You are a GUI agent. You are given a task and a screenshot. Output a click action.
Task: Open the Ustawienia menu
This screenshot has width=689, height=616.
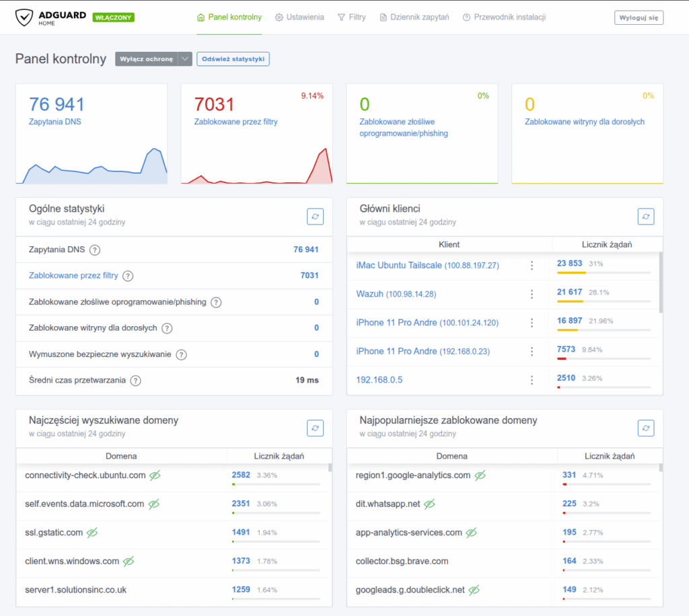click(299, 17)
